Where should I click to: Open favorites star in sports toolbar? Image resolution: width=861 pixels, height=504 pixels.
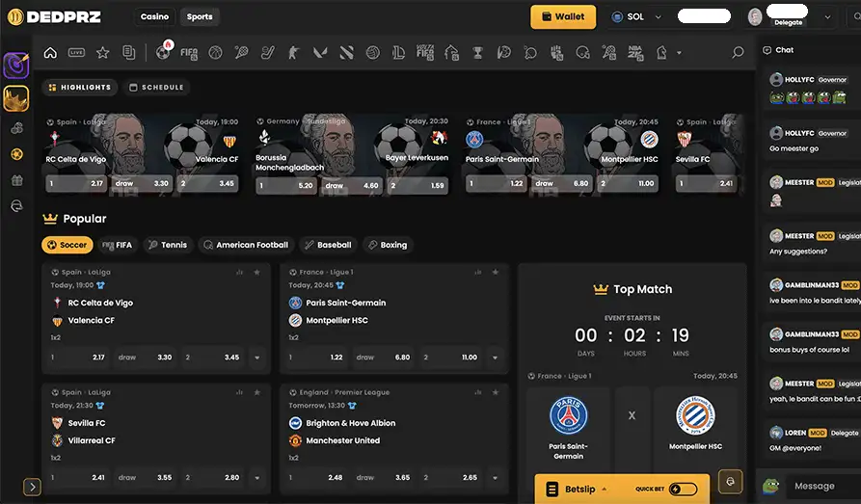point(102,53)
